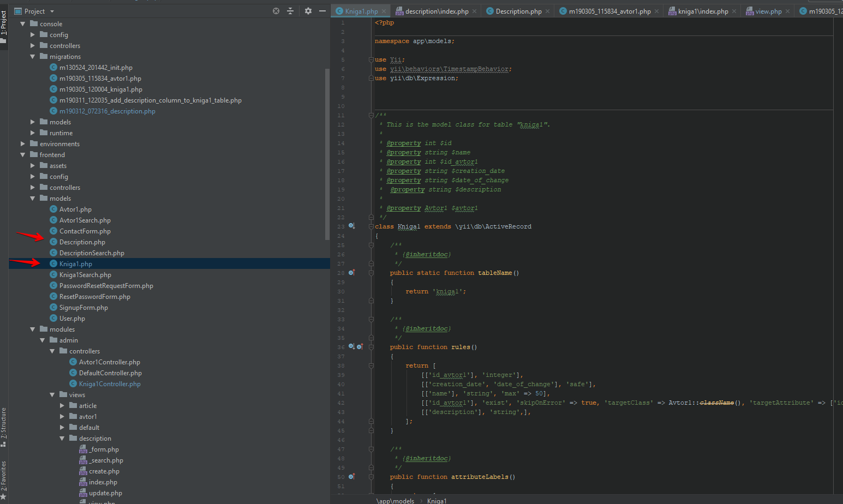Close the Kniga1.php editor tab
Screen dimensions: 843x504
coord(384,11)
